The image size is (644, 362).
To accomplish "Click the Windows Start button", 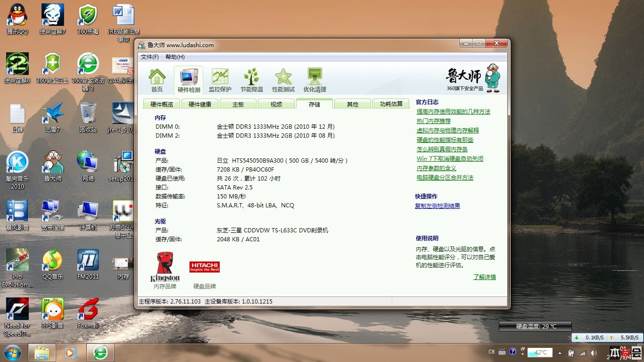I will pos(12,353).
